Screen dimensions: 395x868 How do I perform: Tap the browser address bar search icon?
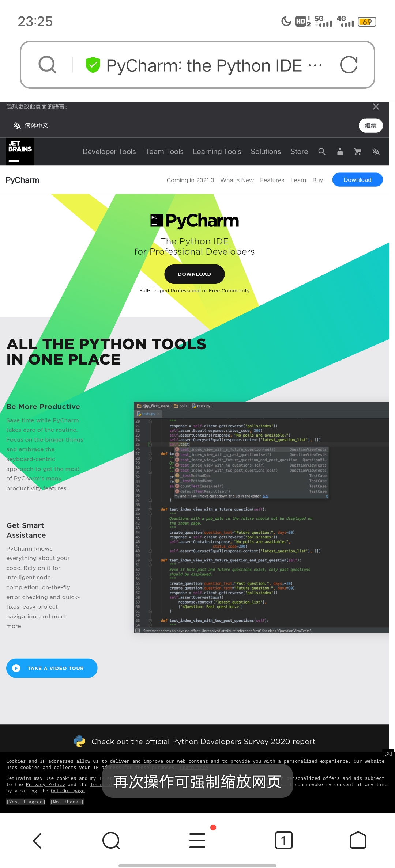tap(48, 65)
